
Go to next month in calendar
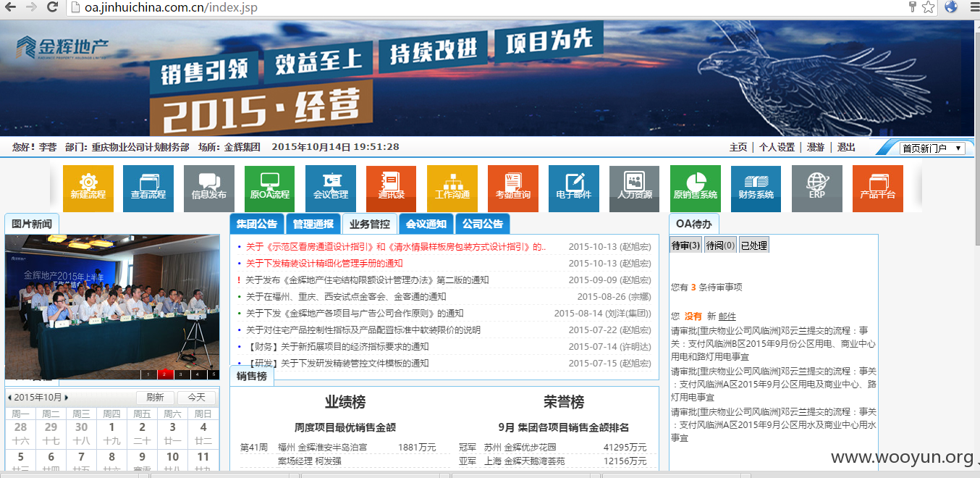tap(67, 398)
